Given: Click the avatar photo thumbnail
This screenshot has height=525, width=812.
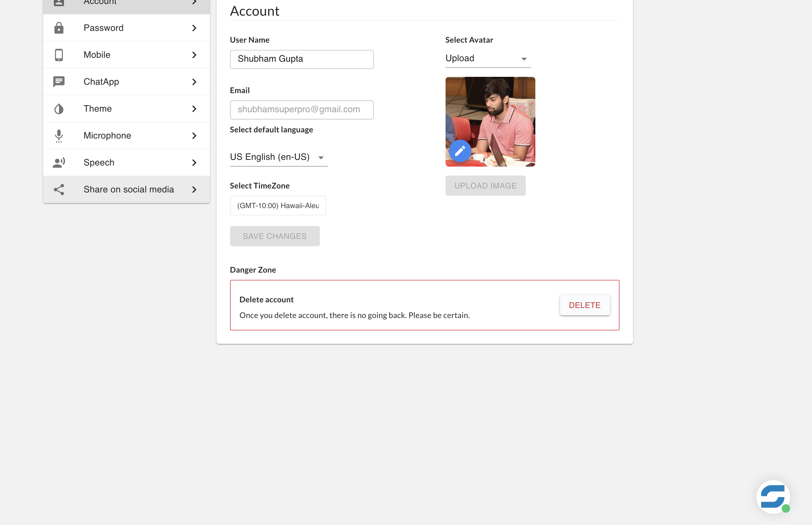Looking at the screenshot, I should (x=490, y=122).
